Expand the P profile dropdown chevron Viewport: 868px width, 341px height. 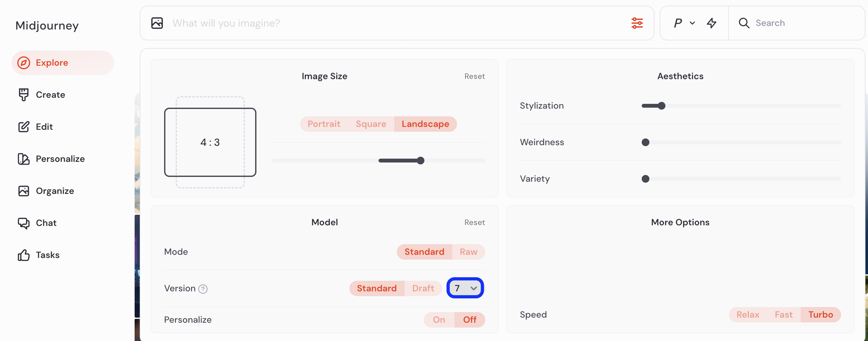[692, 23]
